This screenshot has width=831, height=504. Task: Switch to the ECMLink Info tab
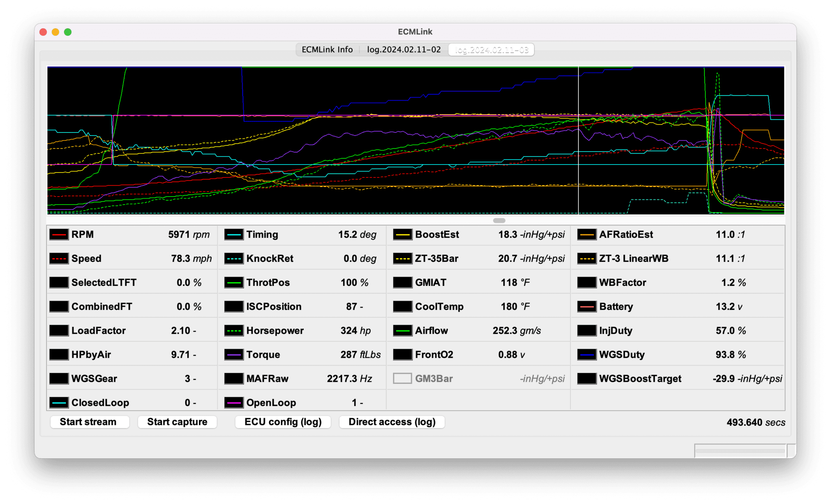pos(327,50)
